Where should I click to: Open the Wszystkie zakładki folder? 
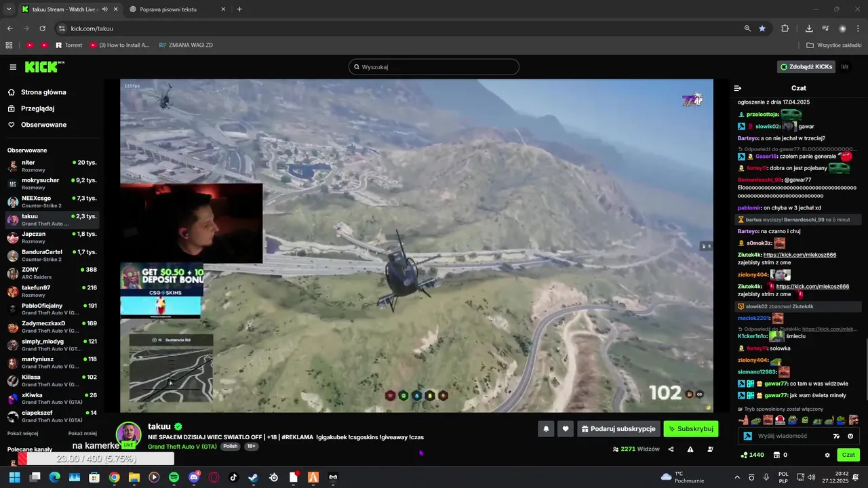(x=833, y=45)
